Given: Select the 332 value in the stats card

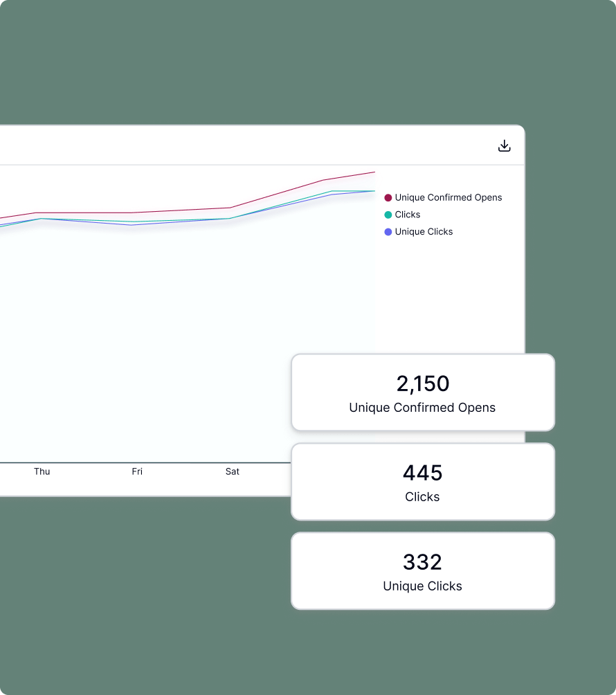Looking at the screenshot, I should (x=423, y=562).
